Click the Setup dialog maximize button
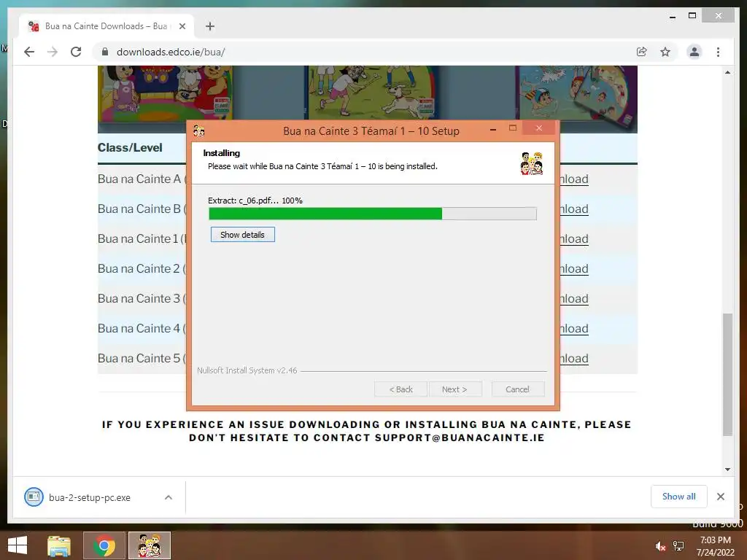 pyautogui.click(x=513, y=128)
